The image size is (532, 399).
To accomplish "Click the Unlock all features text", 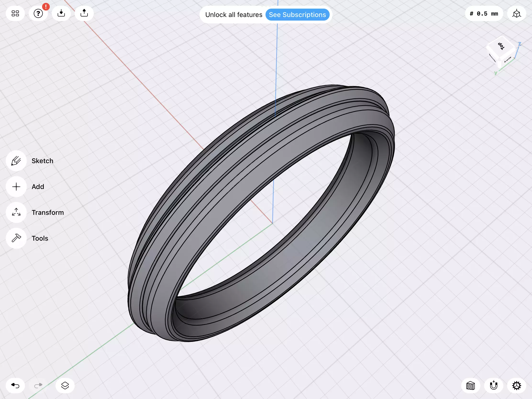I will click(x=233, y=15).
